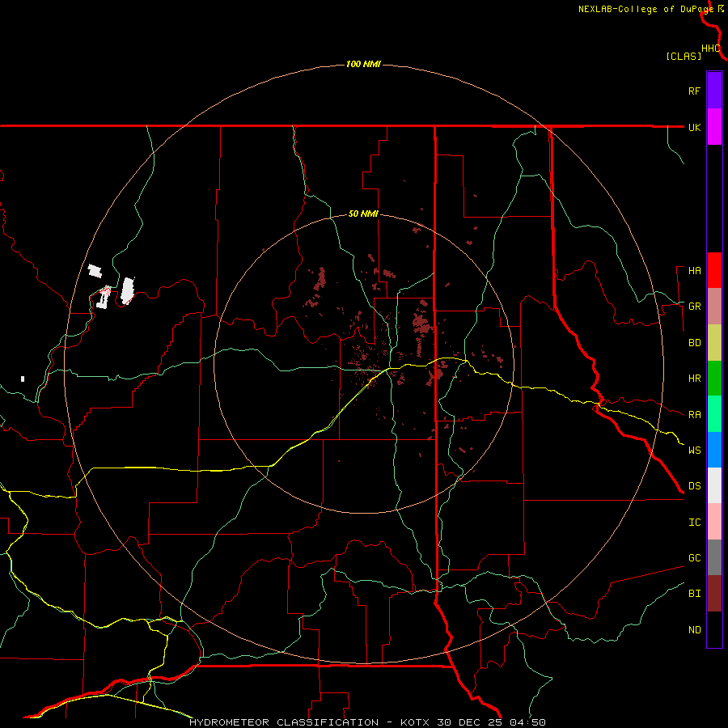Click the [CLAS] legend header
This screenshot has width=728, height=728.
point(684,56)
